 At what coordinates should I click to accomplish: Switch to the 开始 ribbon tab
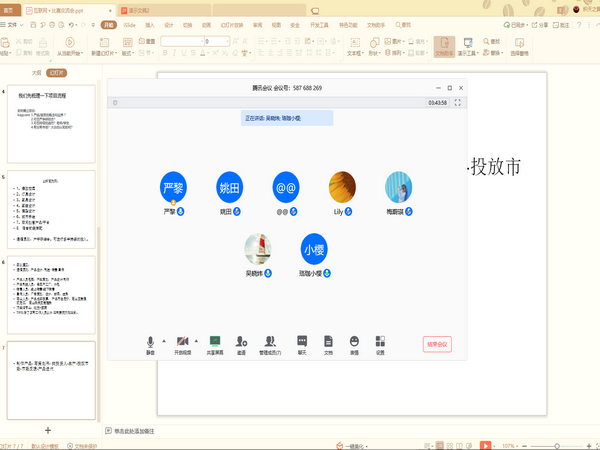tap(109, 25)
